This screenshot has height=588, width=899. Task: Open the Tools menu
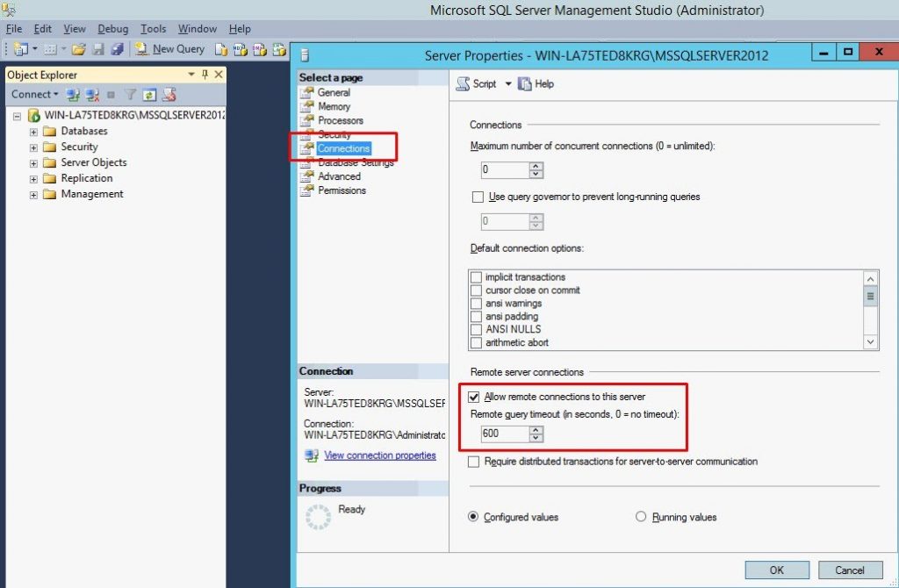click(x=153, y=28)
